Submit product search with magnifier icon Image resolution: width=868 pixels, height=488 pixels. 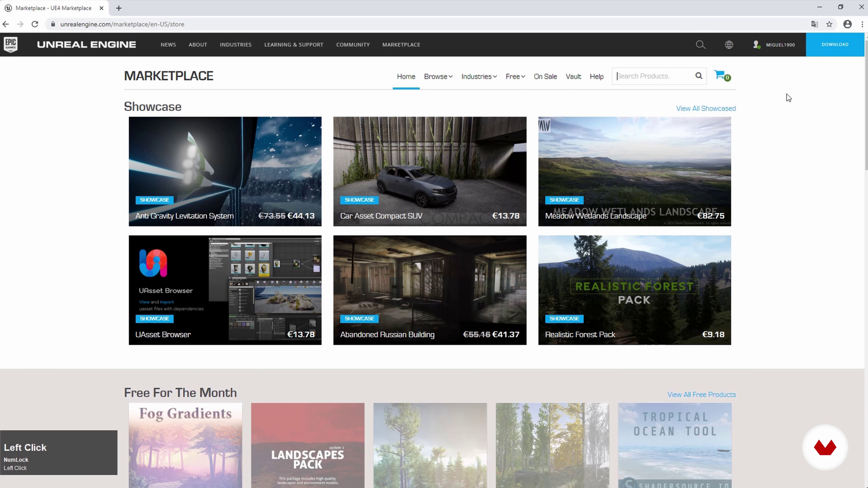point(699,76)
